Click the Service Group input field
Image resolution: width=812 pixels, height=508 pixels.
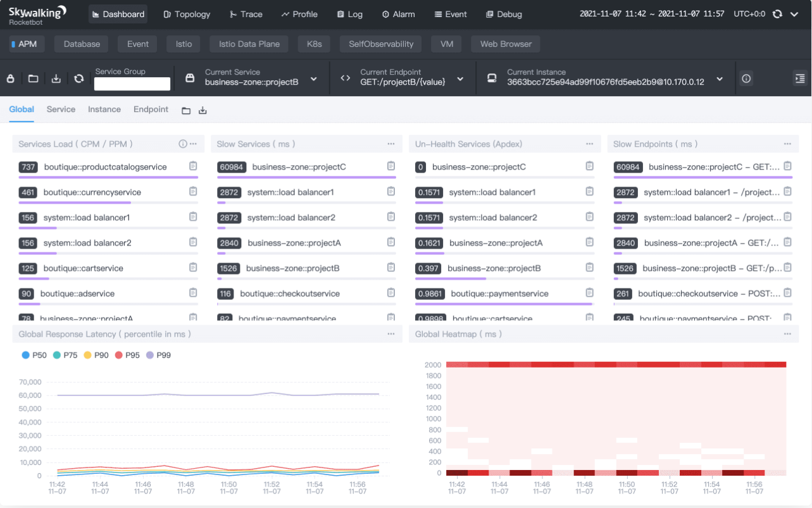pyautogui.click(x=132, y=84)
